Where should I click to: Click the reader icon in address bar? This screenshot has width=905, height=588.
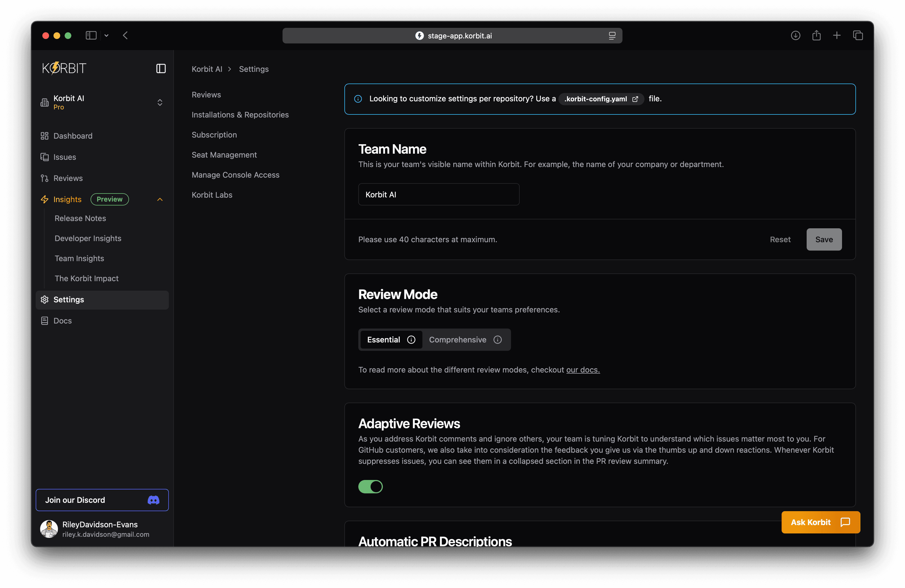click(612, 36)
